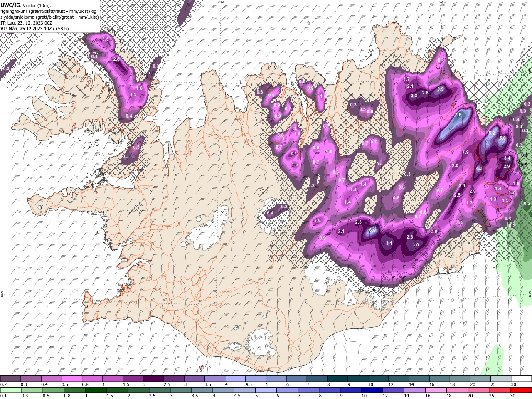Click the '(+58 h)' forecast offset label
The width and height of the screenshot is (532, 399).
click(x=61, y=29)
